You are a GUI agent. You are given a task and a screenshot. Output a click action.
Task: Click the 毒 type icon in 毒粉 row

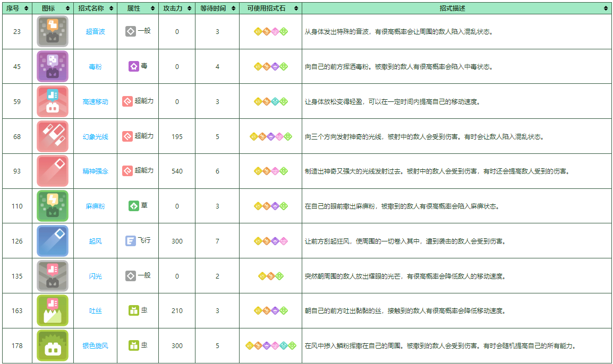(x=134, y=66)
